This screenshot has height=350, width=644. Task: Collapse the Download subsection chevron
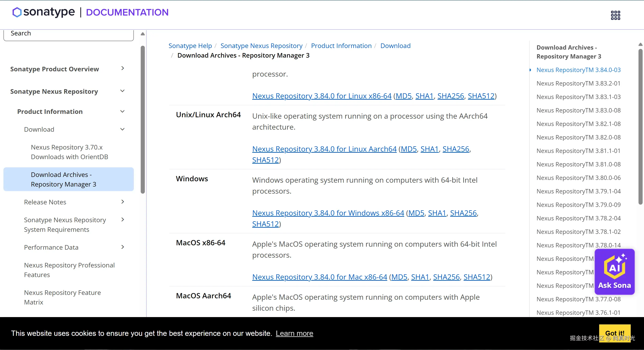(x=122, y=129)
